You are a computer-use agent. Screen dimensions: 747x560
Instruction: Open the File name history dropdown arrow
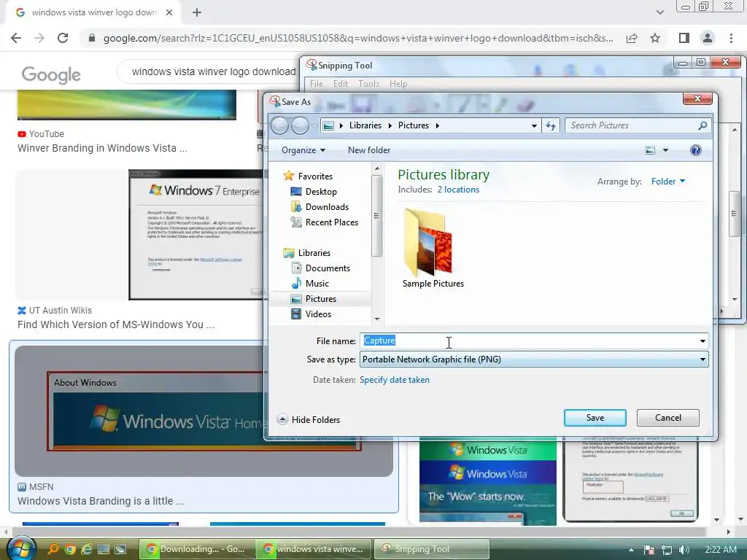(703, 341)
